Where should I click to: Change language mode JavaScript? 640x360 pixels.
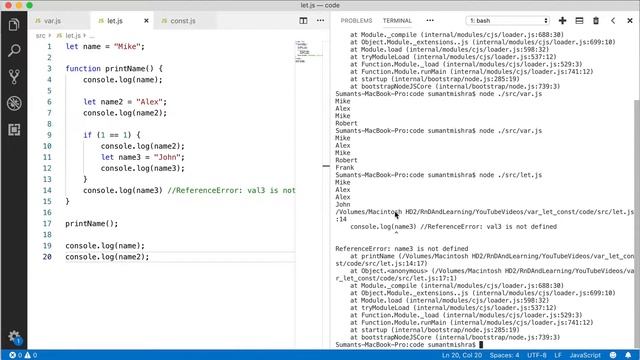tap(585, 355)
